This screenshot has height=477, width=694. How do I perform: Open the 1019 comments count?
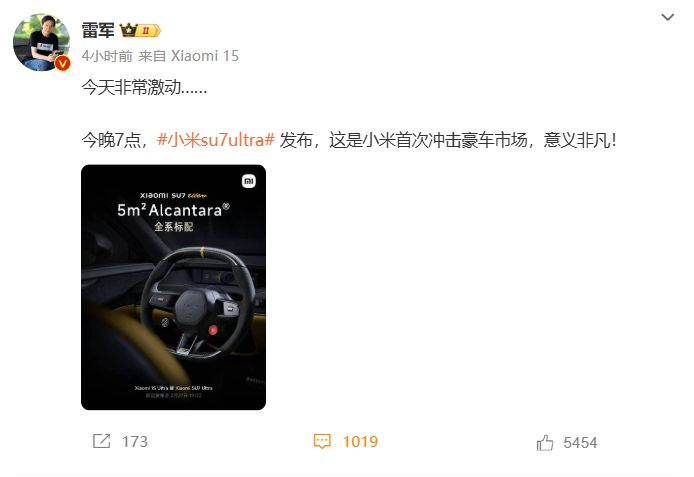pos(360,442)
